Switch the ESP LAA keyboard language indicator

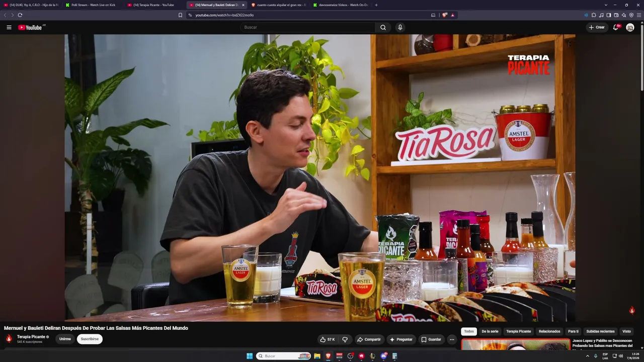pyautogui.click(x=605, y=356)
